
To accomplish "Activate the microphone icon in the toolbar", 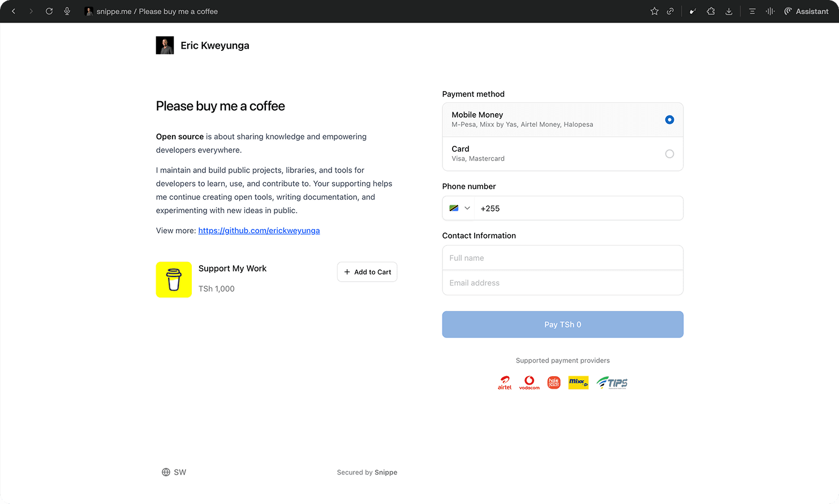I will (67, 11).
